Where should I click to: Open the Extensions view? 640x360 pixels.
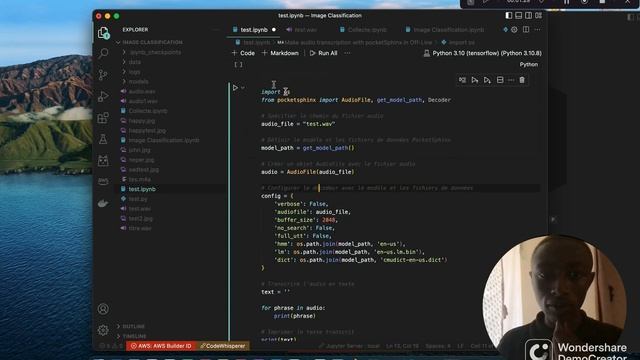(103, 118)
